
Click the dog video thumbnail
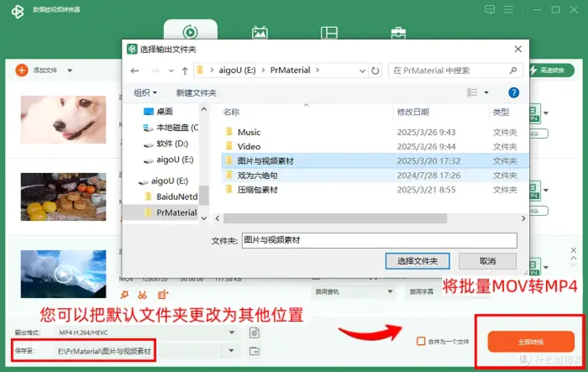point(63,120)
